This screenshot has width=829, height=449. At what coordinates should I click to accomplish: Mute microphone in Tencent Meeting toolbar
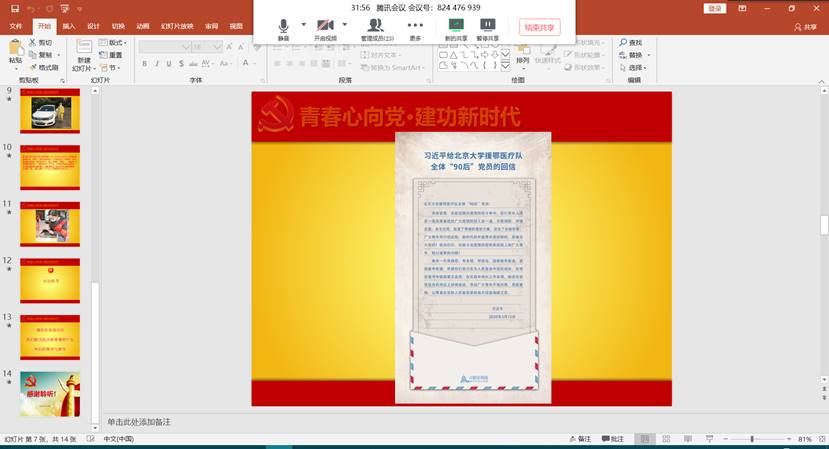pyautogui.click(x=283, y=27)
